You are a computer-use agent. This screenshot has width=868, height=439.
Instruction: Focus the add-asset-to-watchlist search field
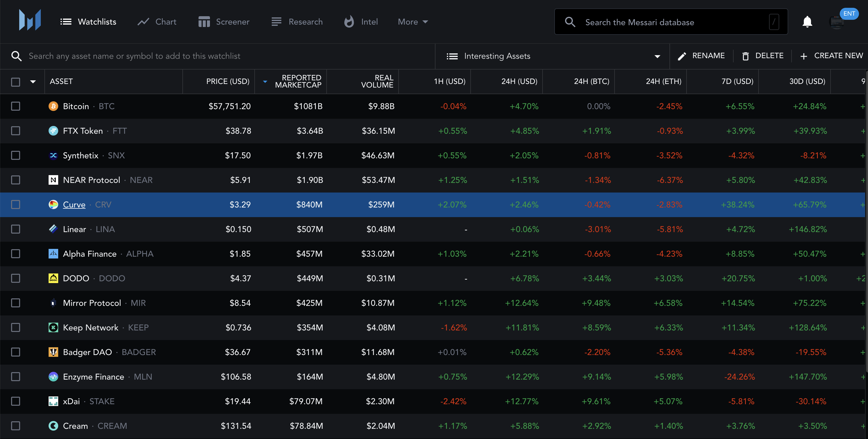(217, 56)
